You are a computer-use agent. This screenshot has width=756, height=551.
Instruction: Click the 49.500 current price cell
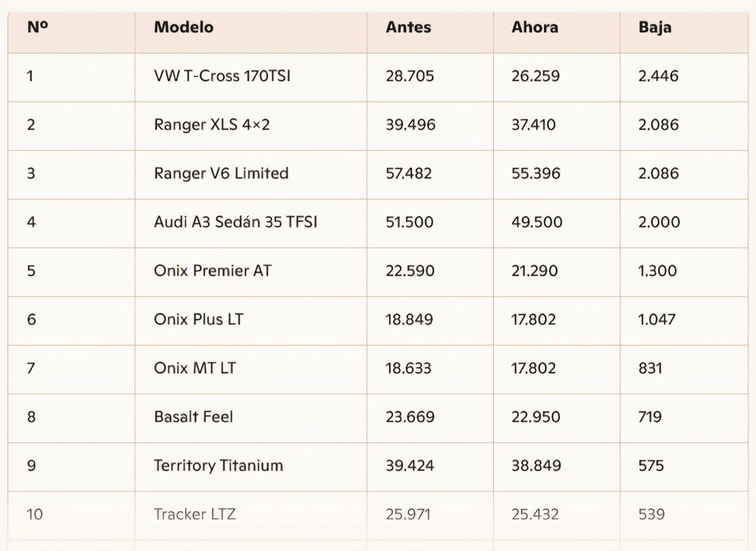click(537, 222)
